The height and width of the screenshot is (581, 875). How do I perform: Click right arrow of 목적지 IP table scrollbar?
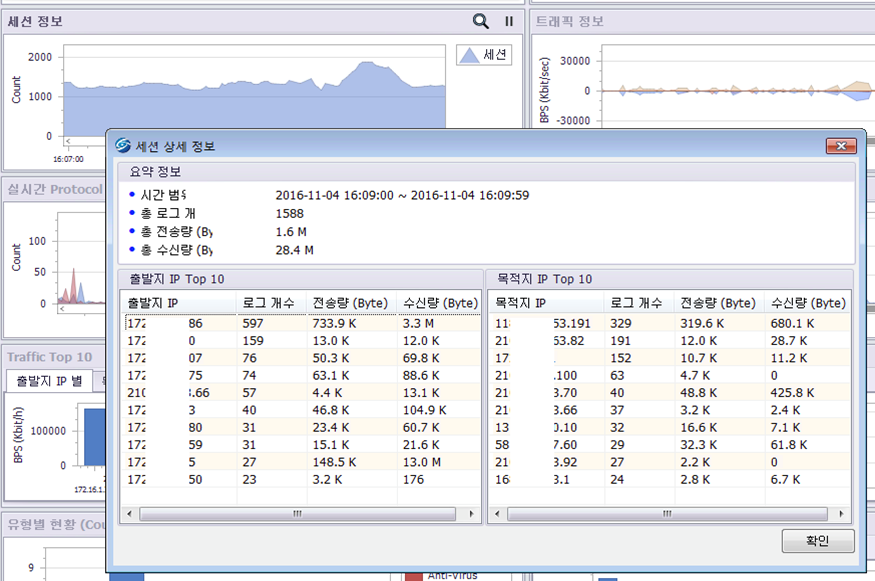pyautogui.click(x=842, y=513)
